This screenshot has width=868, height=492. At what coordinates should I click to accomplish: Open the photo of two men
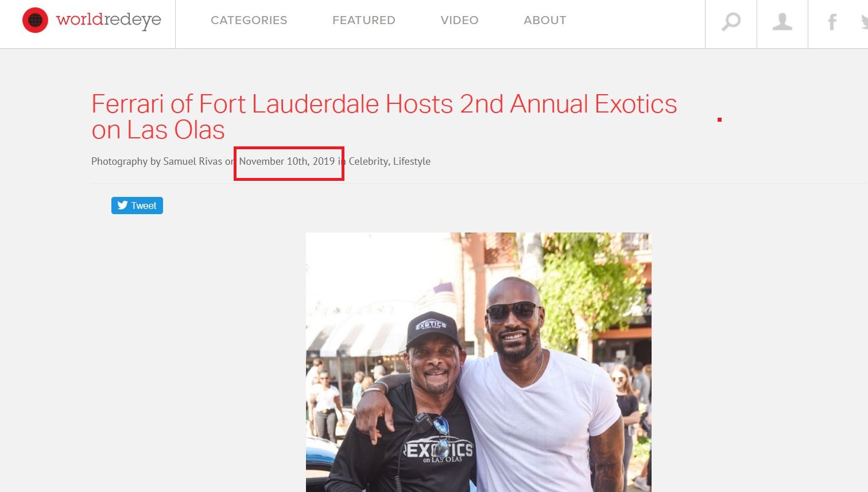pos(478,362)
